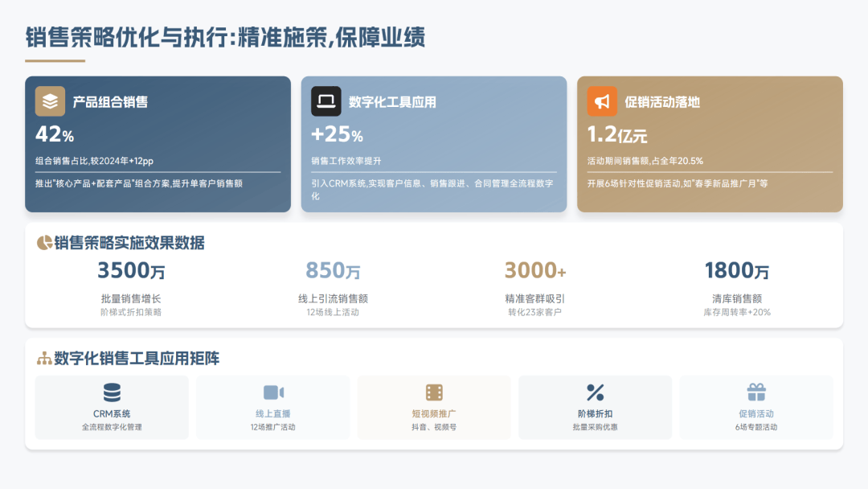Viewport: 868px width, 489px height.
Task: Click the percent icon above 阶梯折扣
Action: (595, 392)
